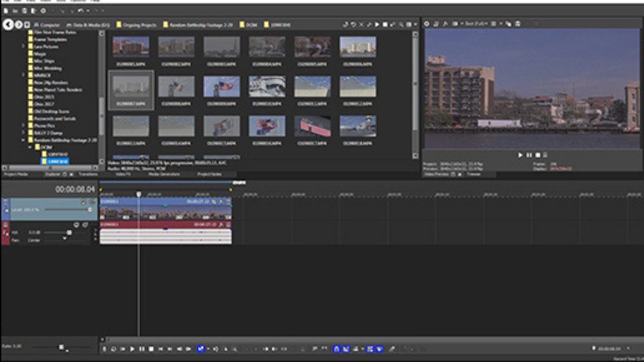Screen dimensions: 644x362
Task: Stop media preview in Explorer toolbar
Action: click(x=385, y=25)
